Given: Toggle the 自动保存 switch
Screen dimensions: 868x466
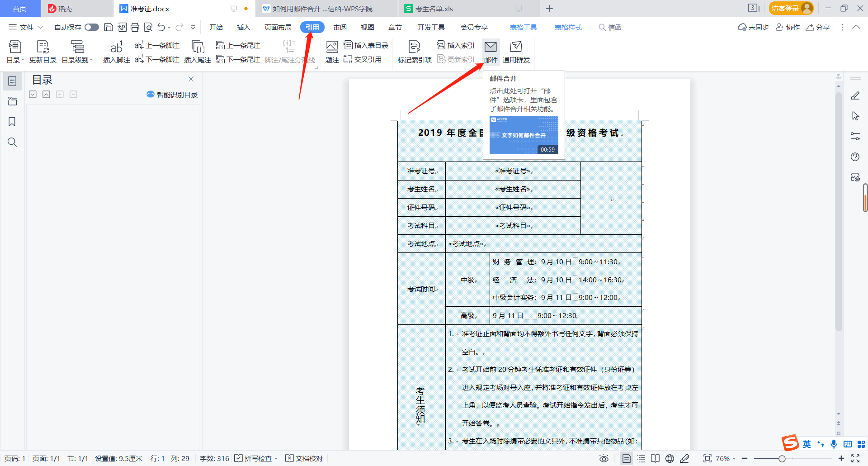Looking at the screenshot, I should (91, 27).
